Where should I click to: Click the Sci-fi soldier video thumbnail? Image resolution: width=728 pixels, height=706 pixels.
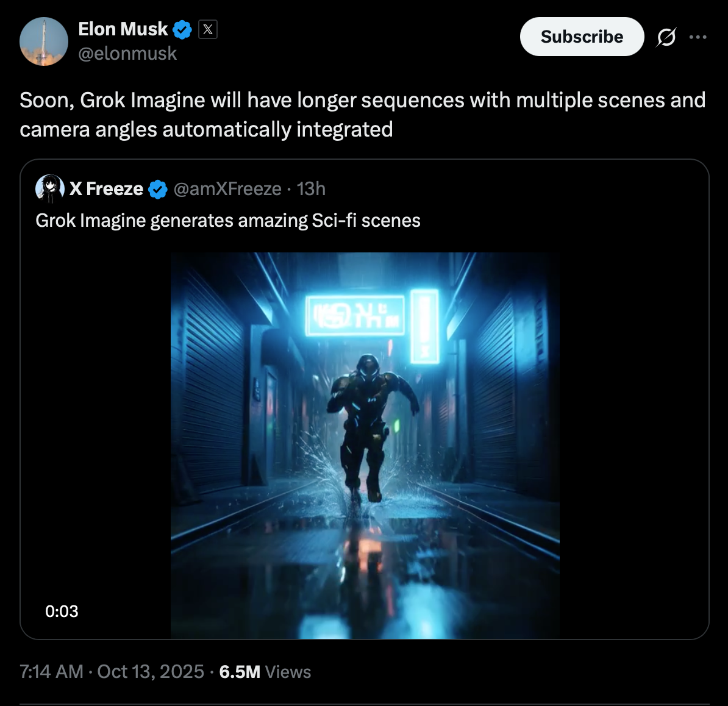(365, 443)
